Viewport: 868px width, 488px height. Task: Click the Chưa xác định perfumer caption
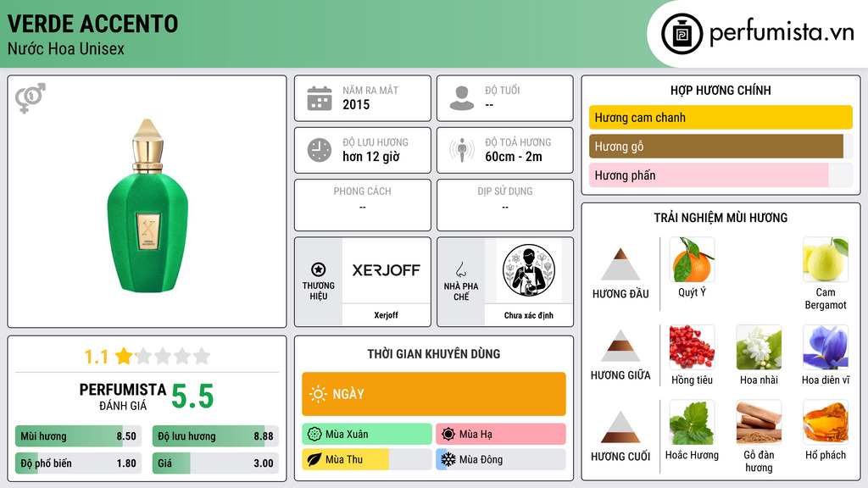[529, 315]
